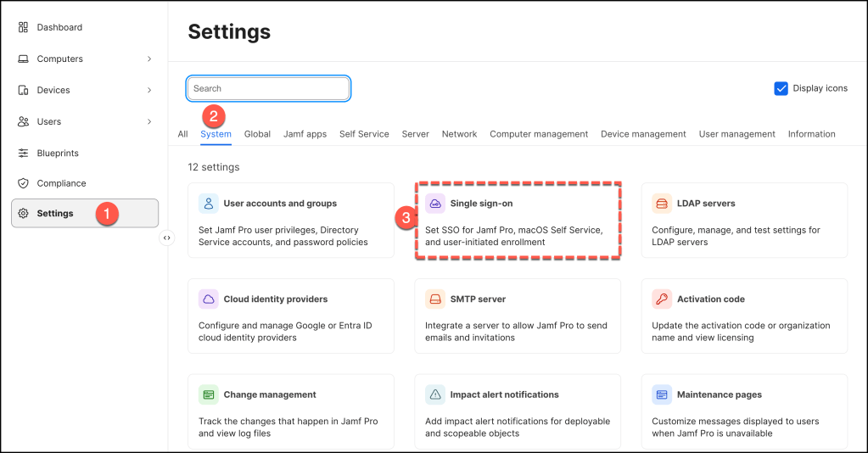
Task: Click the settings Search field
Action: (268, 88)
